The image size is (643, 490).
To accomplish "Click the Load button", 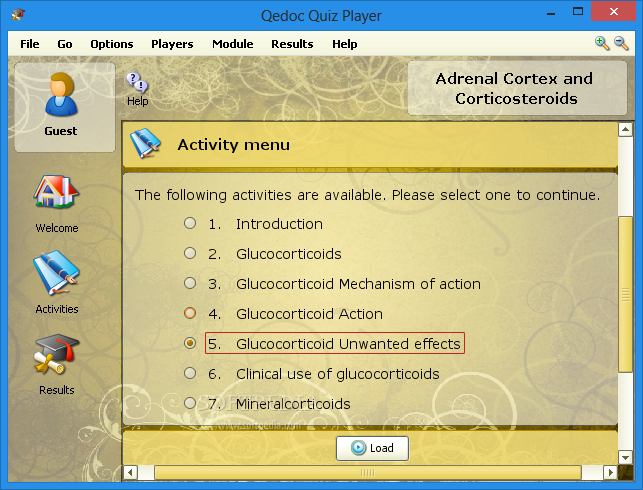I will (372, 448).
